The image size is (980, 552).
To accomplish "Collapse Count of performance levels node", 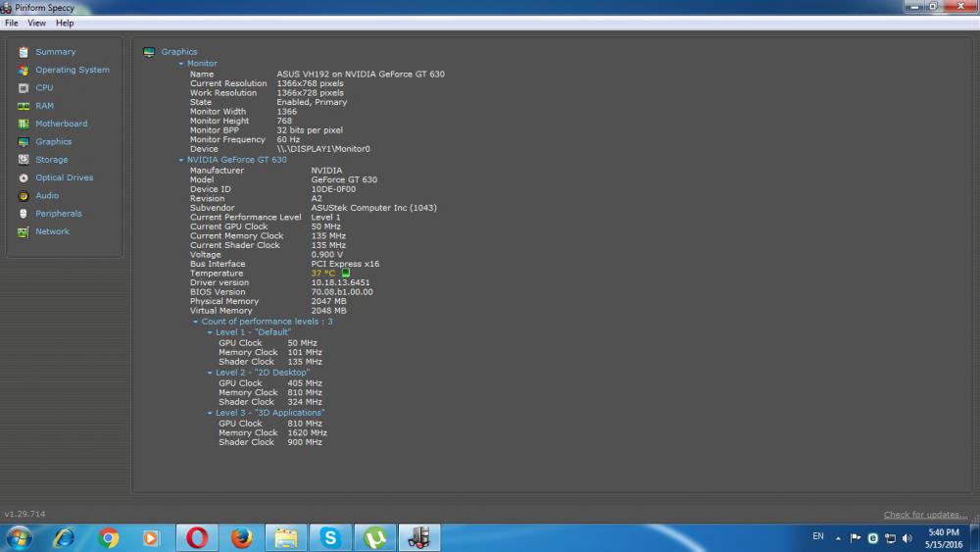I will coord(195,322).
